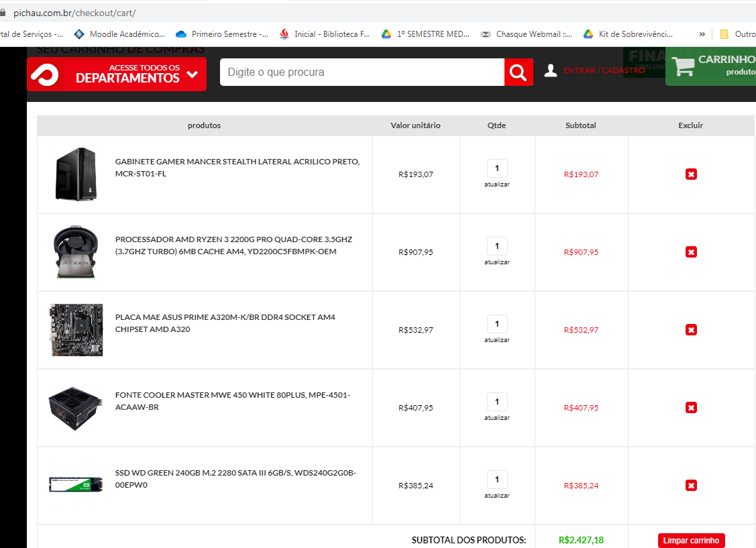Remove the ASUS Prime A320M motherboard
The width and height of the screenshot is (756, 548).
point(691,330)
